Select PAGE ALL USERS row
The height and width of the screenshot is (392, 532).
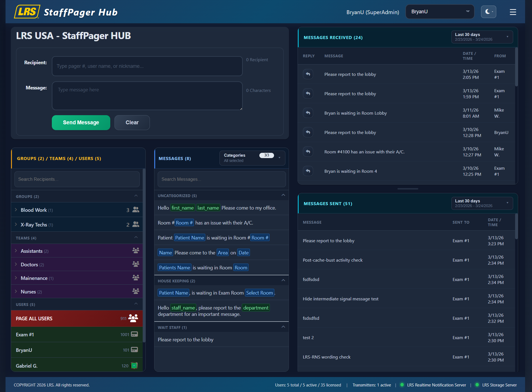click(x=77, y=318)
